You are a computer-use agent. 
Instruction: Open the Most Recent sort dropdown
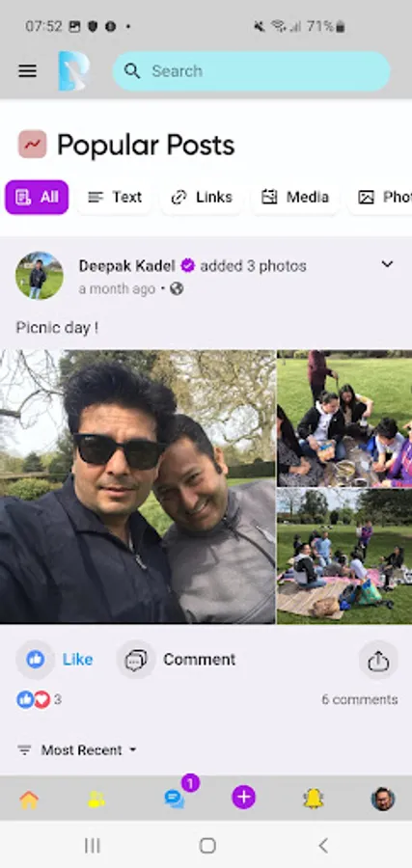[77, 750]
